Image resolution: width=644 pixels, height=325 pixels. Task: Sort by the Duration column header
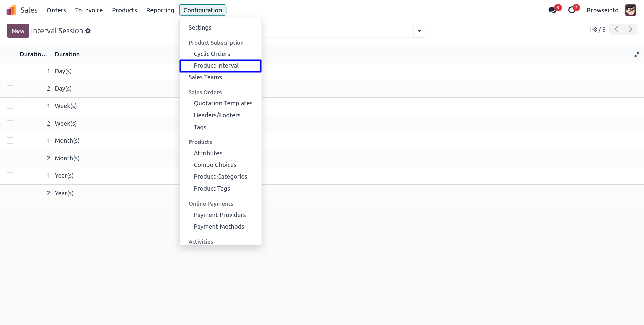[x=67, y=54]
